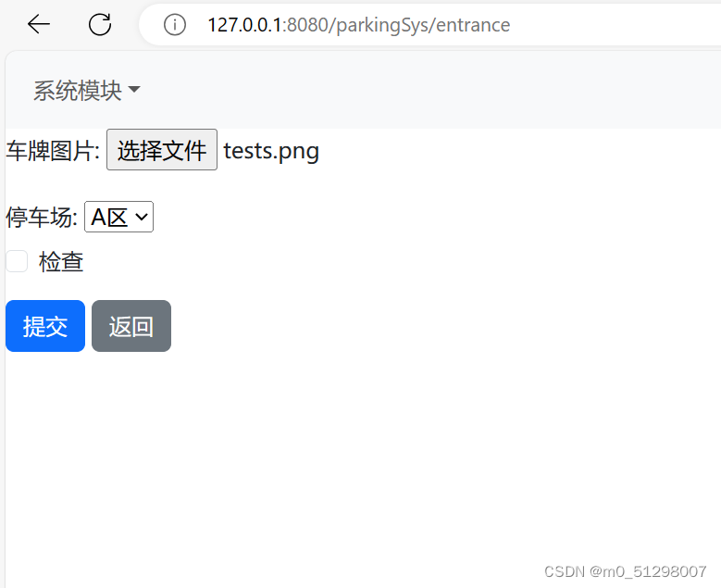This screenshot has width=721, height=588.
Task: Reload the page with the refresh icon
Action: 100,24
